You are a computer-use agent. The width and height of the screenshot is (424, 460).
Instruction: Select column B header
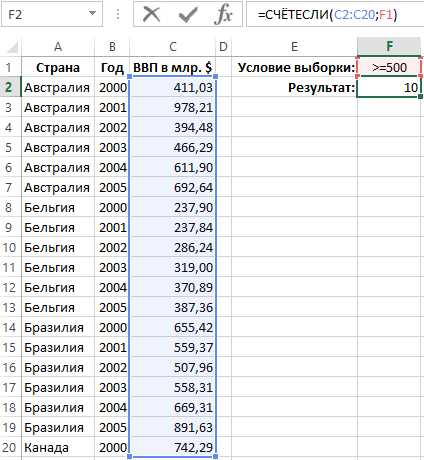coord(112,47)
